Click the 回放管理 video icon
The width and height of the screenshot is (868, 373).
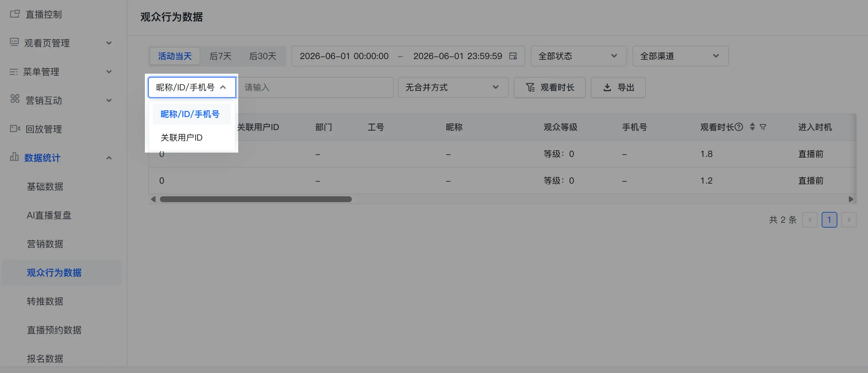coord(15,128)
